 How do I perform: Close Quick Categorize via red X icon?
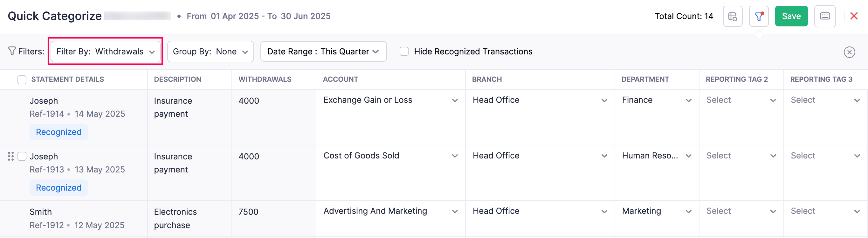(x=855, y=16)
